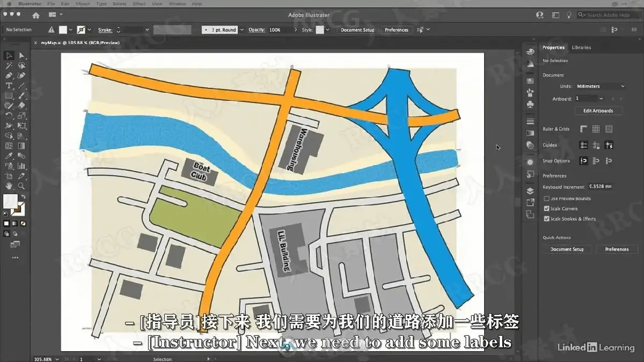Click the Search Adobe Help field
The width and height of the screenshot is (644, 362).
[608, 15]
